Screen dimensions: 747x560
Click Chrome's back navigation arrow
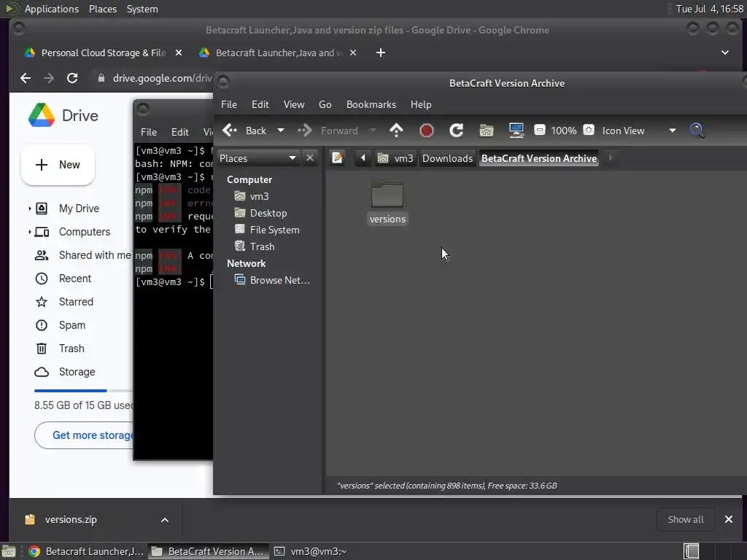pyautogui.click(x=26, y=77)
